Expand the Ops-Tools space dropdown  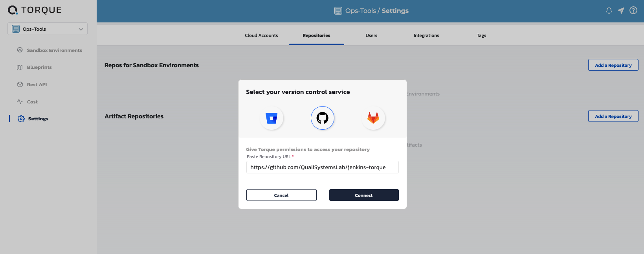[48, 29]
